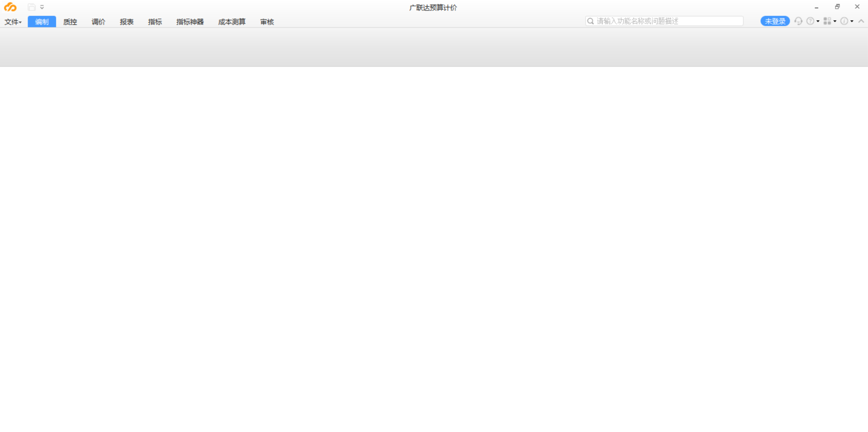Click the 未登录 login button

coord(775,21)
